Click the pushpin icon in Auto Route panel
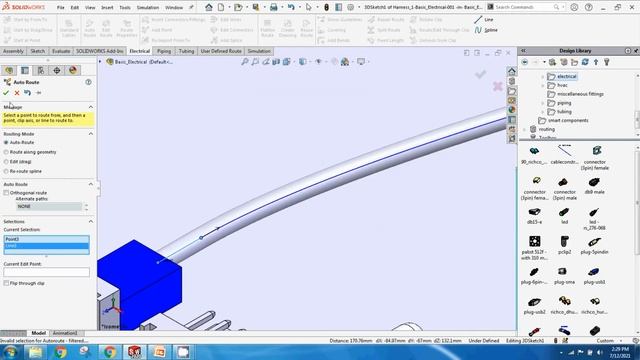 [38, 93]
